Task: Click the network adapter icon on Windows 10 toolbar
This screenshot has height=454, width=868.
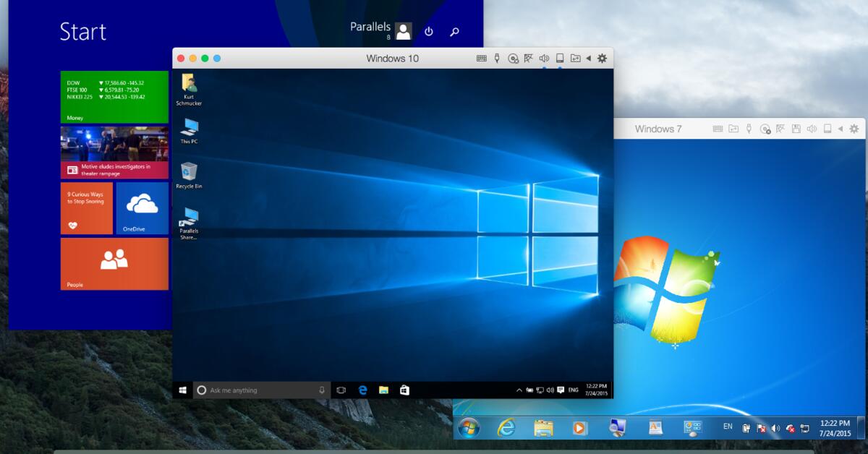Action: click(528, 58)
